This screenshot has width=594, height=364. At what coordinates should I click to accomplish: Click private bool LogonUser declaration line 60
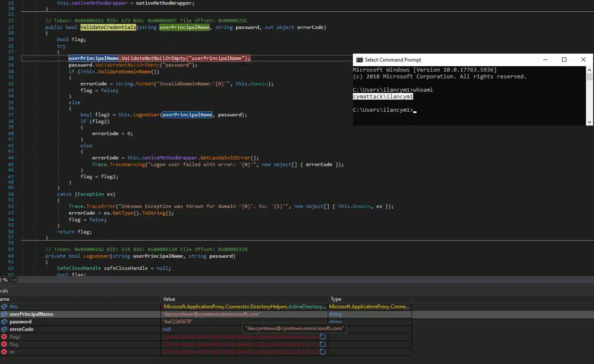[140, 256]
